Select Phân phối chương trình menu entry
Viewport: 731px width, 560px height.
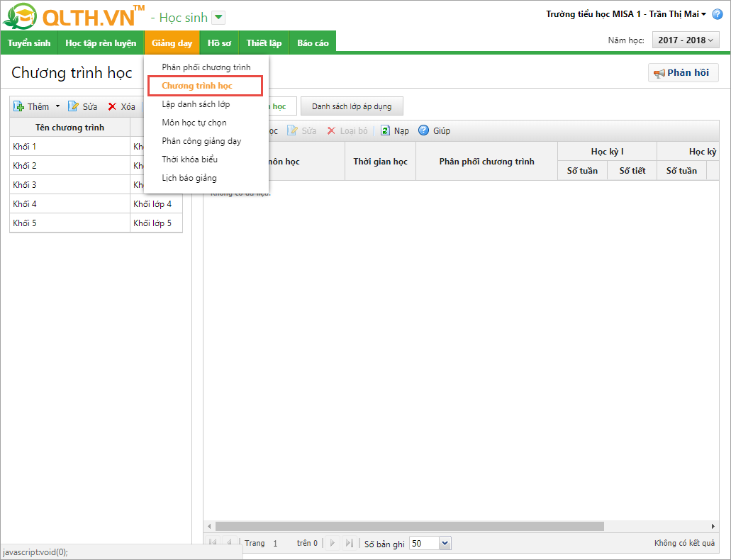(206, 67)
